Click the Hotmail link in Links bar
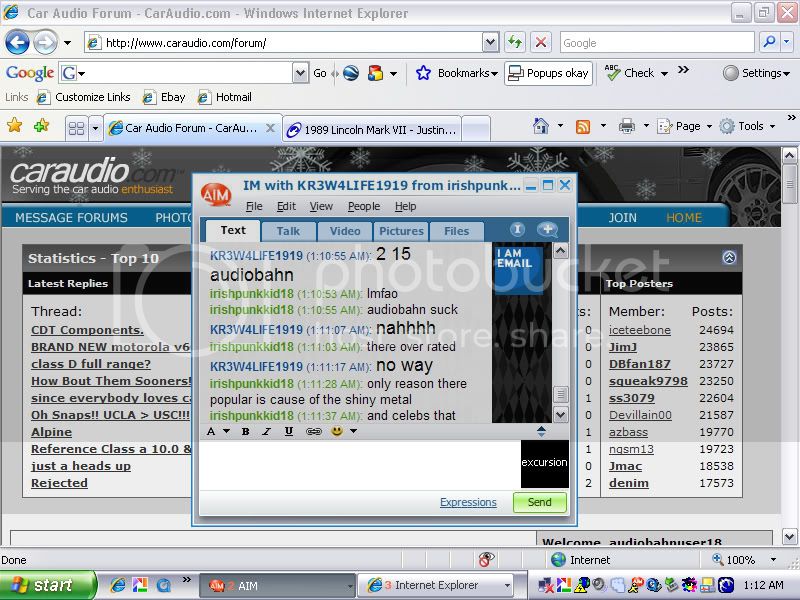Viewport: 800px width, 600px height. tap(224, 97)
